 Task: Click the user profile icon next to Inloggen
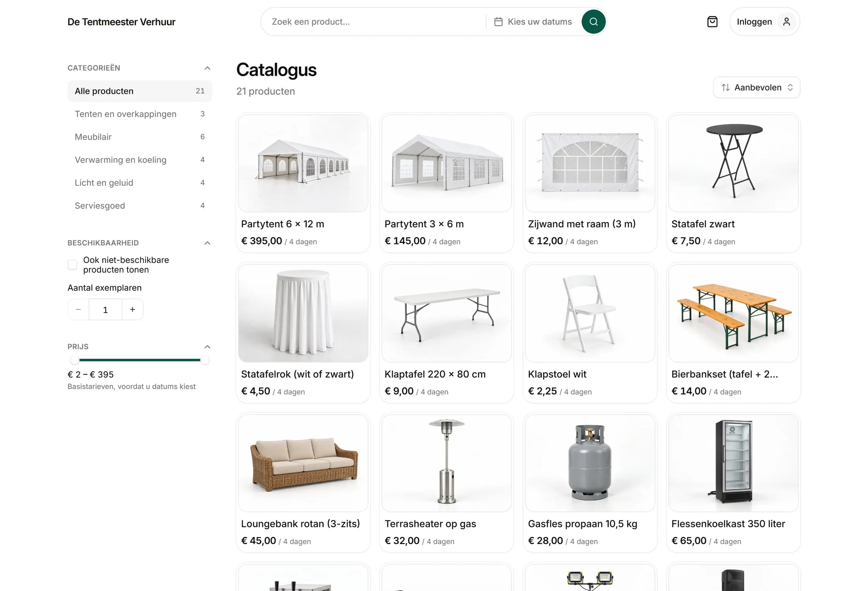(x=786, y=22)
